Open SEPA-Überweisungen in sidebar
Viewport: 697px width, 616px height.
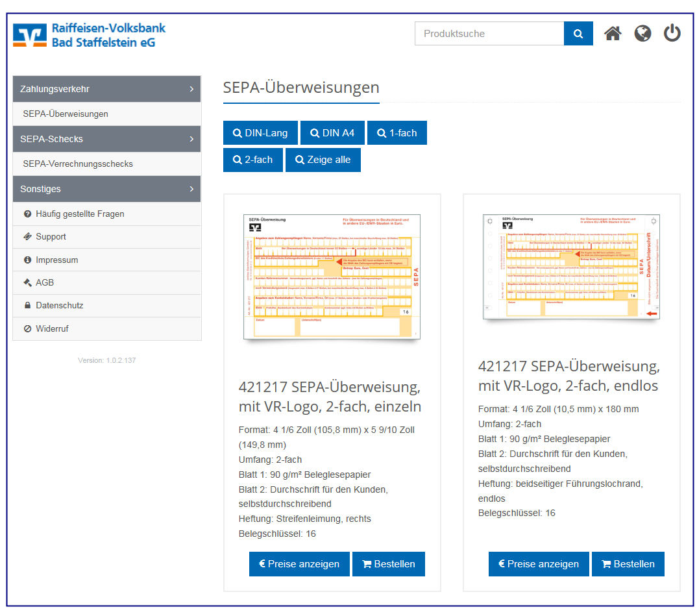point(106,114)
